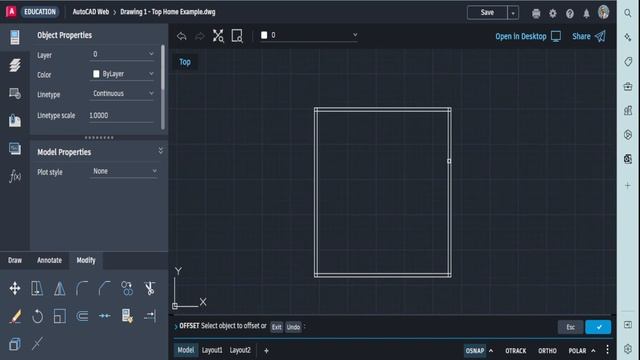Click the Plot printer icon
This screenshot has height=360, width=640.
(x=536, y=13)
